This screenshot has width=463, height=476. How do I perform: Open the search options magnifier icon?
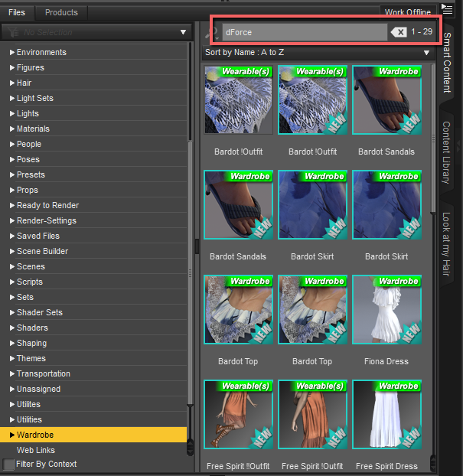[212, 33]
